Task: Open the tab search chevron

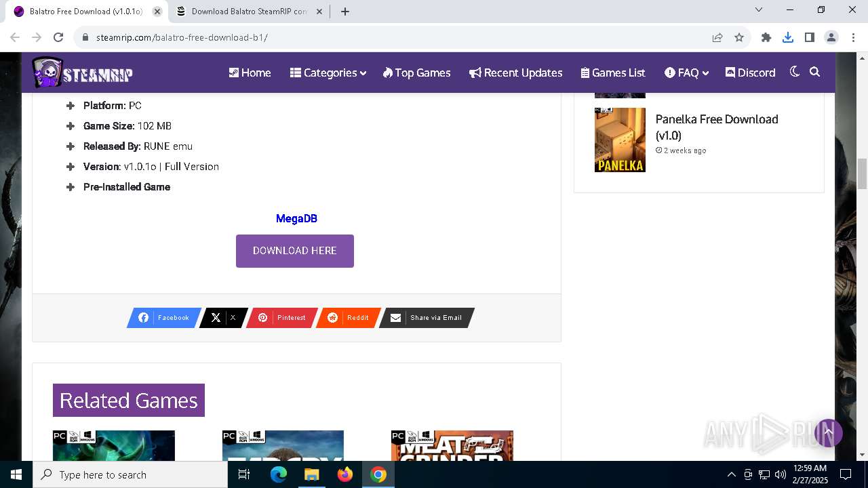Action: pyautogui.click(x=759, y=10)
